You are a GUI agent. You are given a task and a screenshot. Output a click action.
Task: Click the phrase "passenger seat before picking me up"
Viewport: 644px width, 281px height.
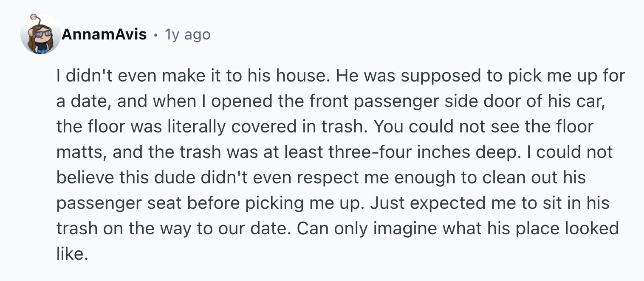coord(210,203)
